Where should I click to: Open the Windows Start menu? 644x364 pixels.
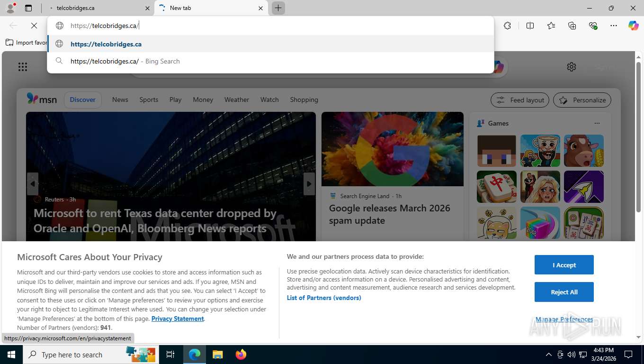11,355
